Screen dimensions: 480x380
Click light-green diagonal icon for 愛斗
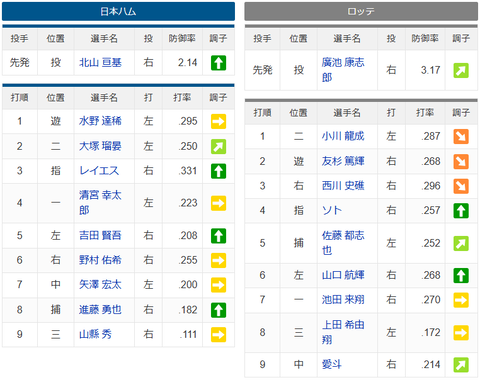[461, 365]
